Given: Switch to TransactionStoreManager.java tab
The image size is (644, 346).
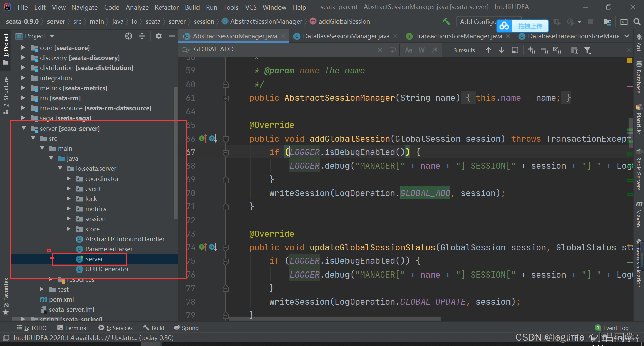Looking at the screenshot, I should [x=458, y=36].
